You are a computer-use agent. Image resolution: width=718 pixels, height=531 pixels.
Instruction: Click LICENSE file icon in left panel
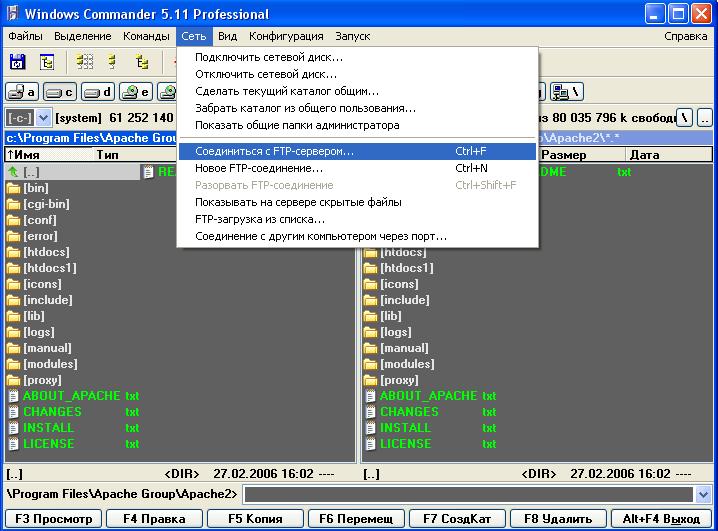click(14, 444)
